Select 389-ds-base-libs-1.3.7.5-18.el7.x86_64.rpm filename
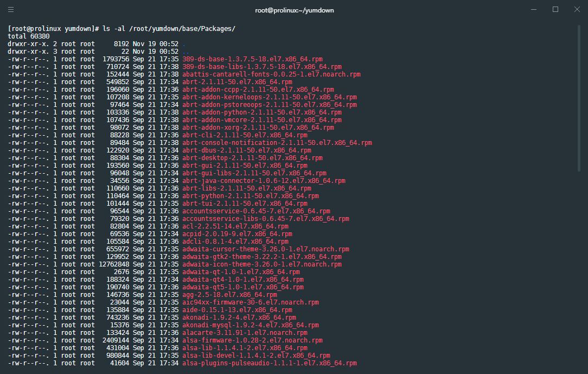The image size is (588, 374). pos(262,67)
